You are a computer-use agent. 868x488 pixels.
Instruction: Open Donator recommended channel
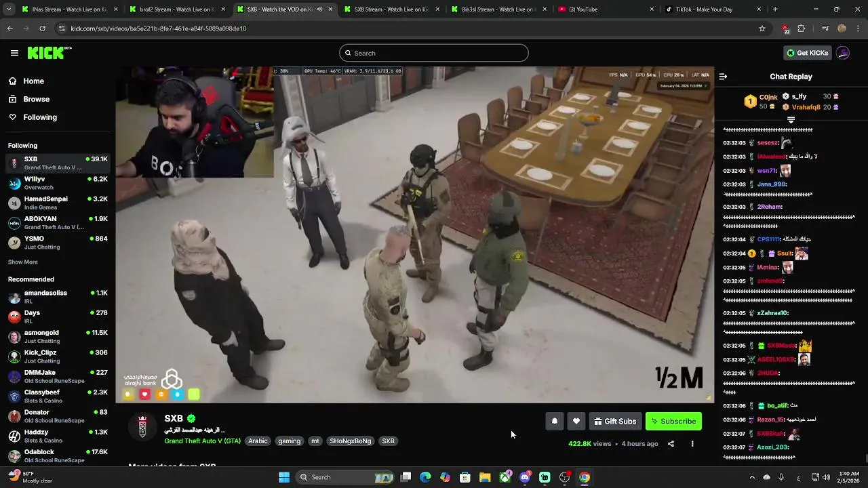click(58, 415)
